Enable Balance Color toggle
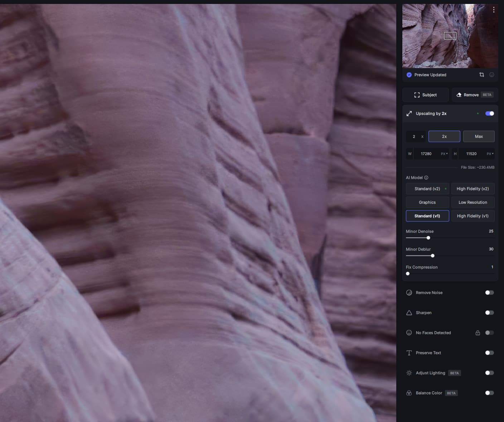 490,393
